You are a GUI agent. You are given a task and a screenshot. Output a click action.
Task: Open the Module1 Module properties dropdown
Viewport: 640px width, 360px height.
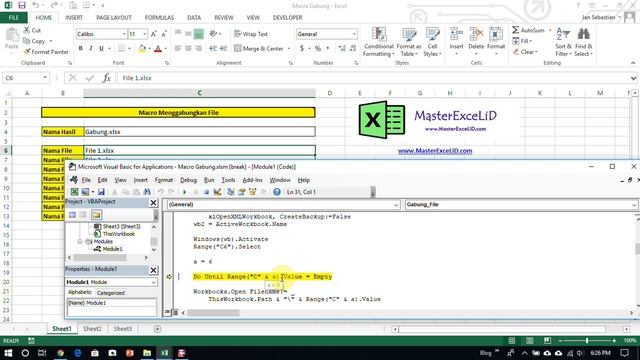tap(153, 282)
